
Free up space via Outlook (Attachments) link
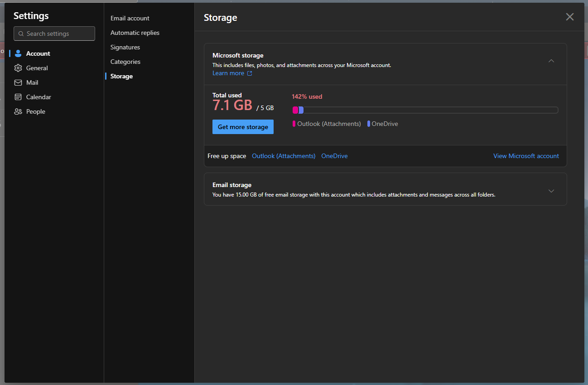284,156
